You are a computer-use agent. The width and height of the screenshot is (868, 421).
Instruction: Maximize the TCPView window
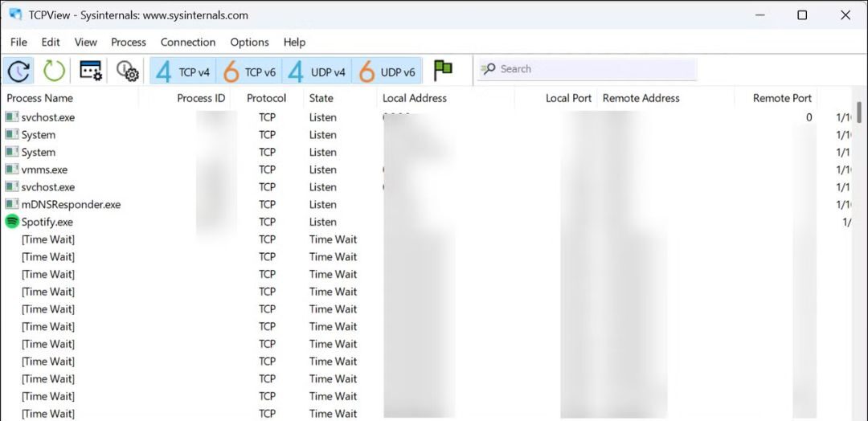pyautogui.click(x=801, y=15)
